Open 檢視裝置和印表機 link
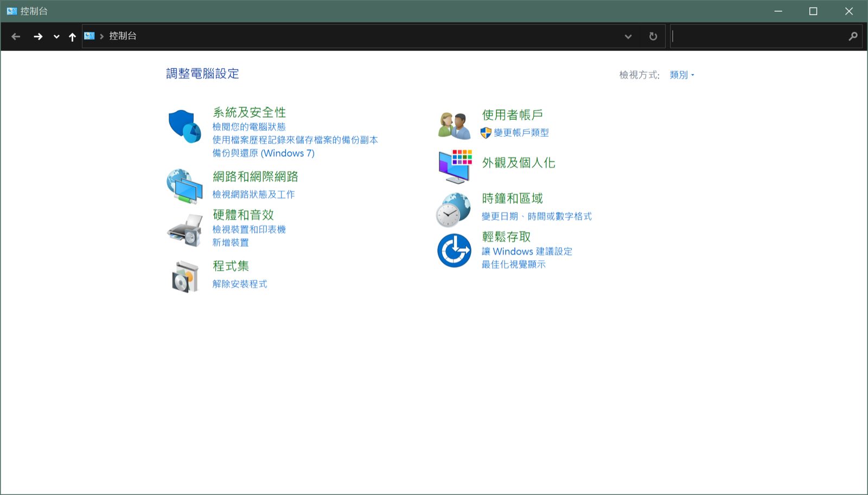Screen dimensions: 868x495 pyautogui.click(x=249, y=229)
